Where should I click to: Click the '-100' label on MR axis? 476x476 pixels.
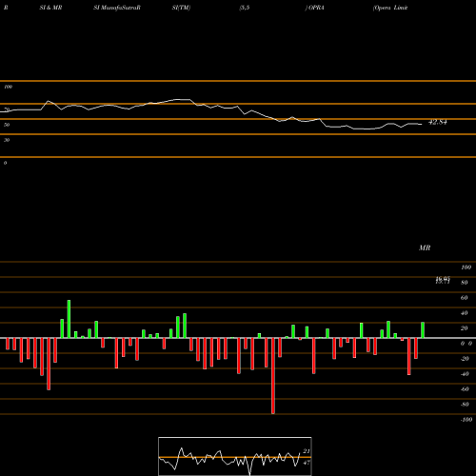[x=466, y=420]
